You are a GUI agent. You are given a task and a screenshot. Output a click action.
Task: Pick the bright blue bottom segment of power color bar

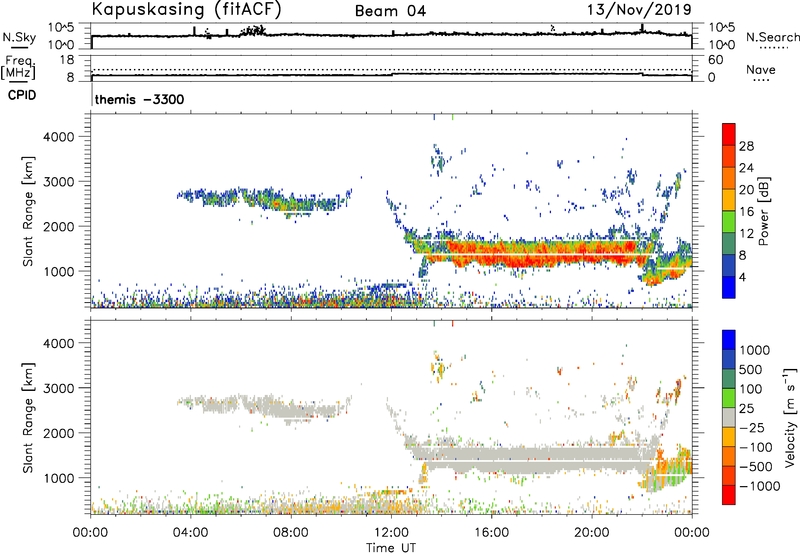click(729, 288)
